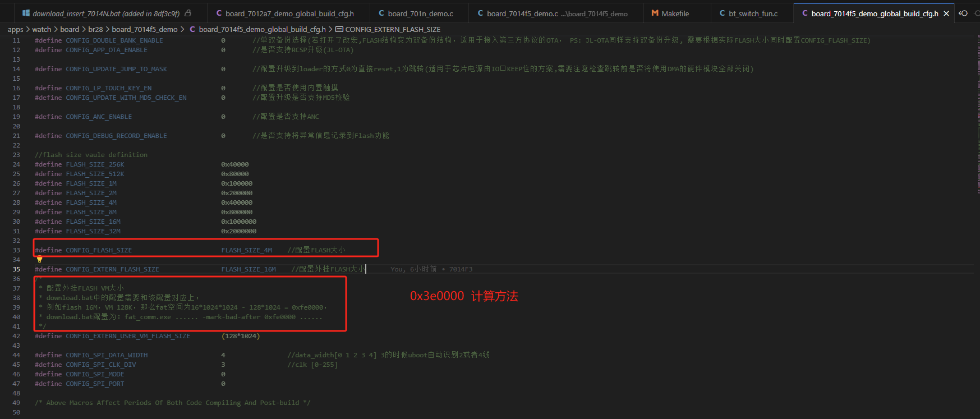Click the '//flash size vaule definition' comment

coord(91,155)
